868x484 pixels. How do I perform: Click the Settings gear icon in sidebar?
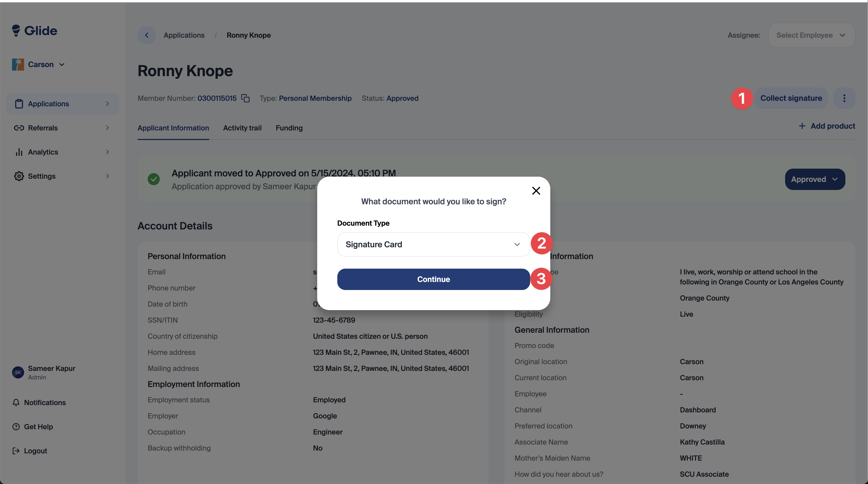click(19, 176)
